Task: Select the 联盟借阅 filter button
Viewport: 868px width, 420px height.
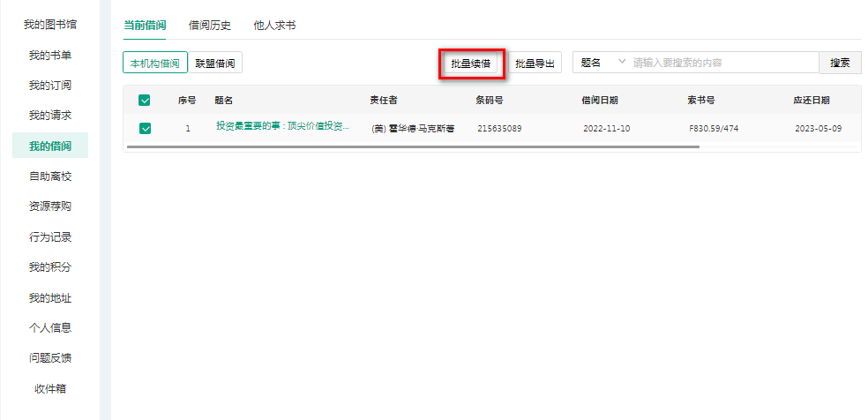Action: click(x=215, y=63)
